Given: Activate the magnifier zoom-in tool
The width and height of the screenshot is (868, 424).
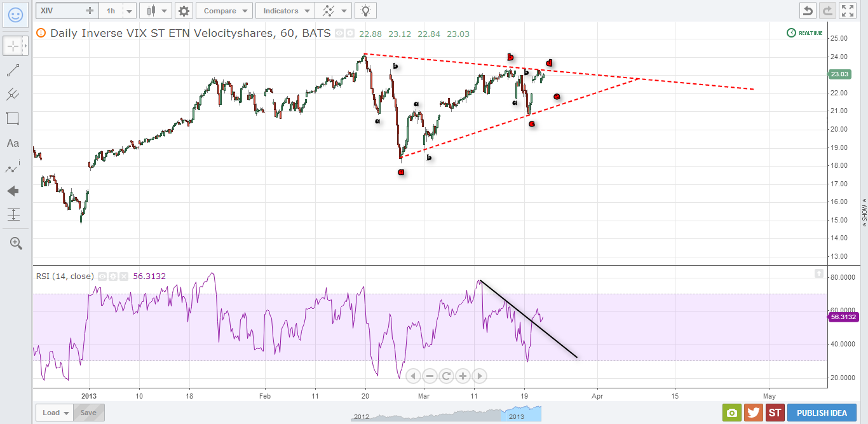Looking at the screenshot, I should tap(16, 243).
